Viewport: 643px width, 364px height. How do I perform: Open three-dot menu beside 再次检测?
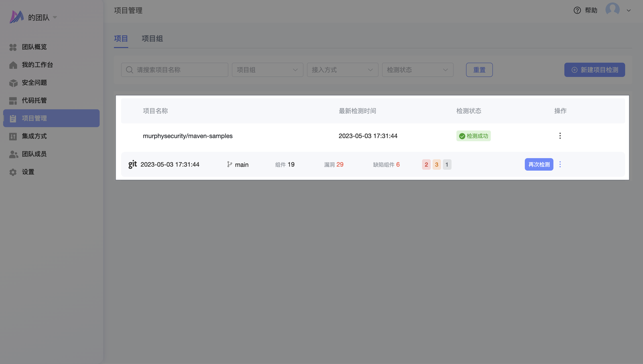point(560,164)
